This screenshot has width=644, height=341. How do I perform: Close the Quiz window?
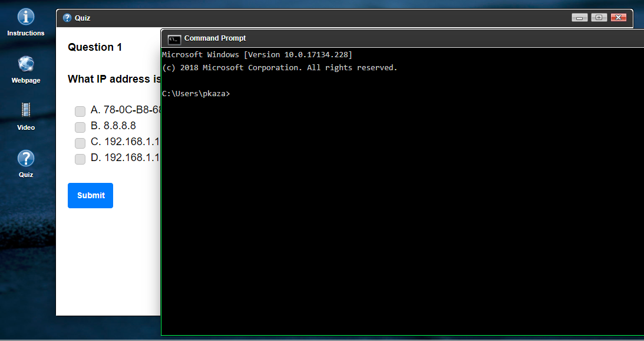[619, 17]
